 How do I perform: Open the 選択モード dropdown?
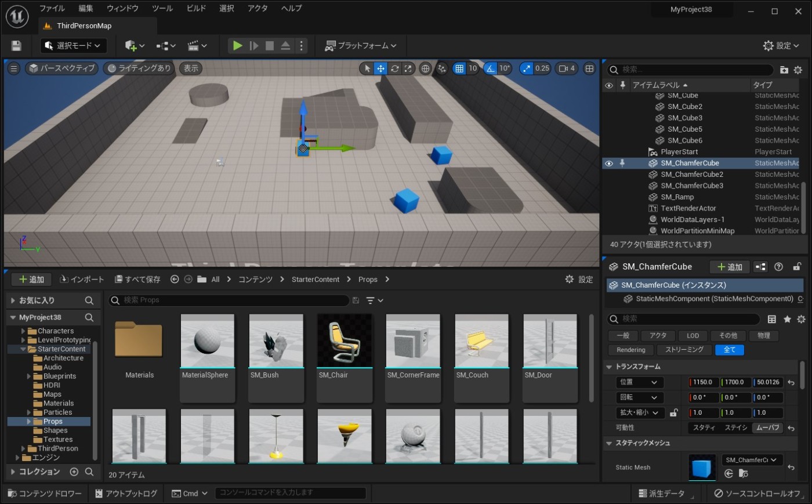(73, 46)
